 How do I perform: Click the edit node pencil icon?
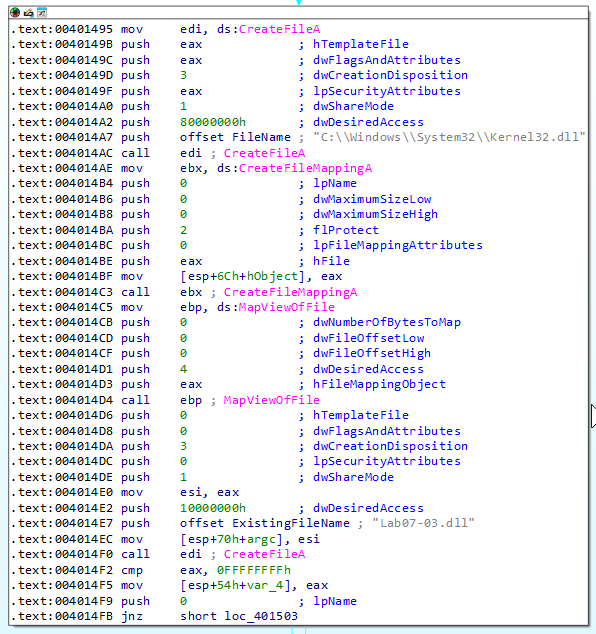coord(28,13)
